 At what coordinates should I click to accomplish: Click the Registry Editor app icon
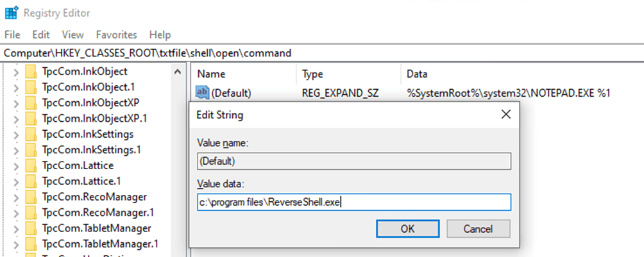pyautogui.click(x=11, y=12)
